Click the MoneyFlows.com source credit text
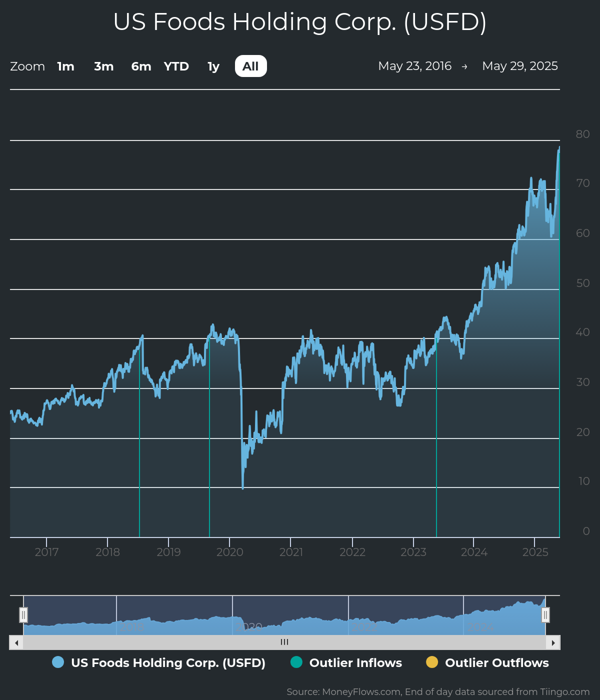The height and width of the screenshot is (700, 600). pyautogui.click(x=438, y=692)
